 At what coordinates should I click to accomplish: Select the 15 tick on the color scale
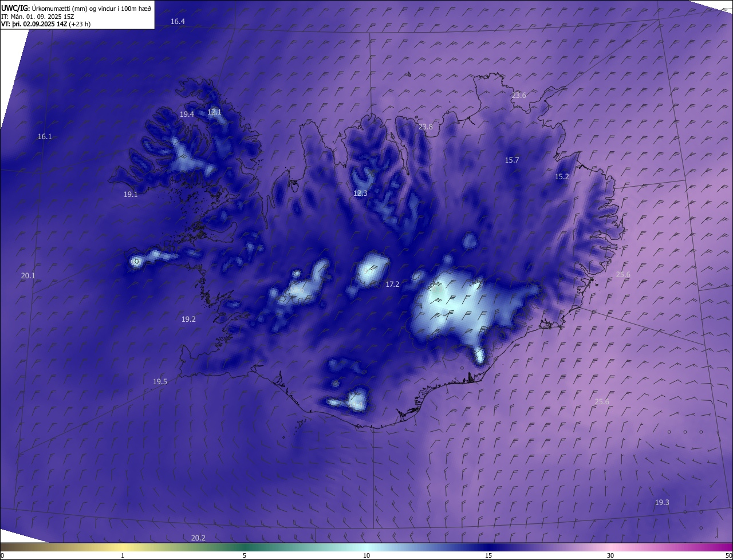(x=488, y=555)
